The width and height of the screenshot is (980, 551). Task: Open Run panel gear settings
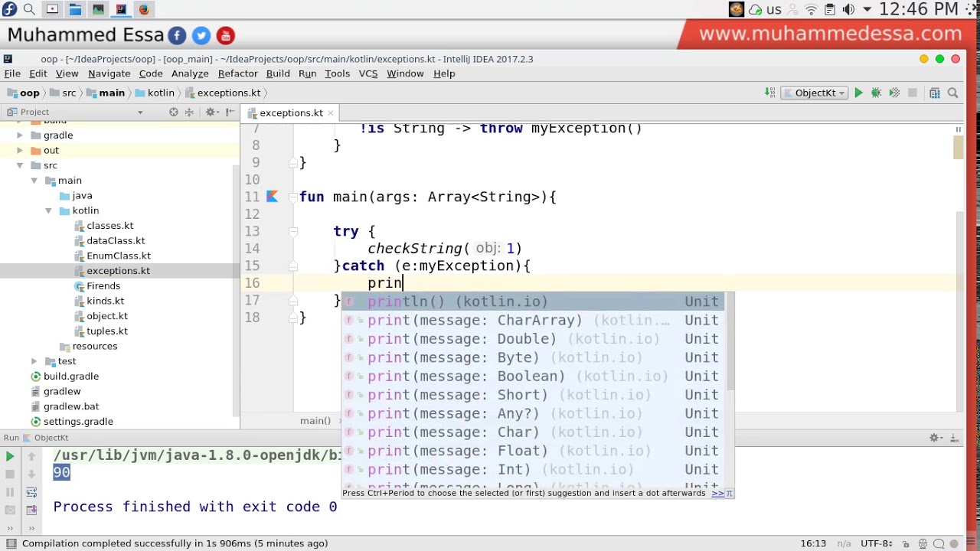[935, 438]
